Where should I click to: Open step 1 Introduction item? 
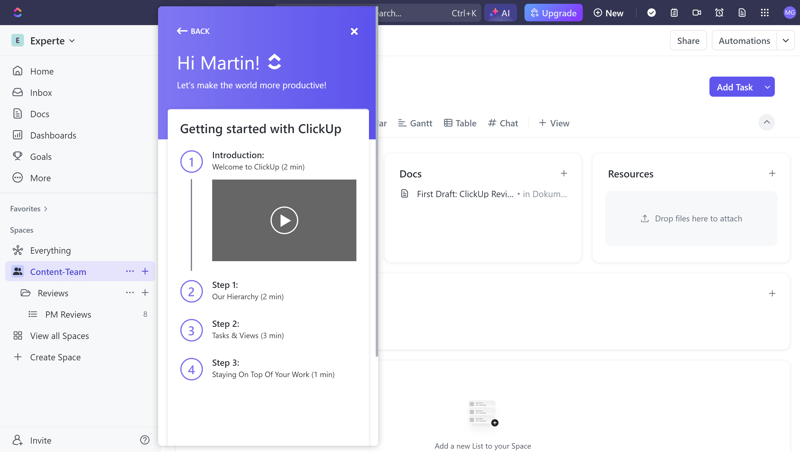tap(258, 161)
